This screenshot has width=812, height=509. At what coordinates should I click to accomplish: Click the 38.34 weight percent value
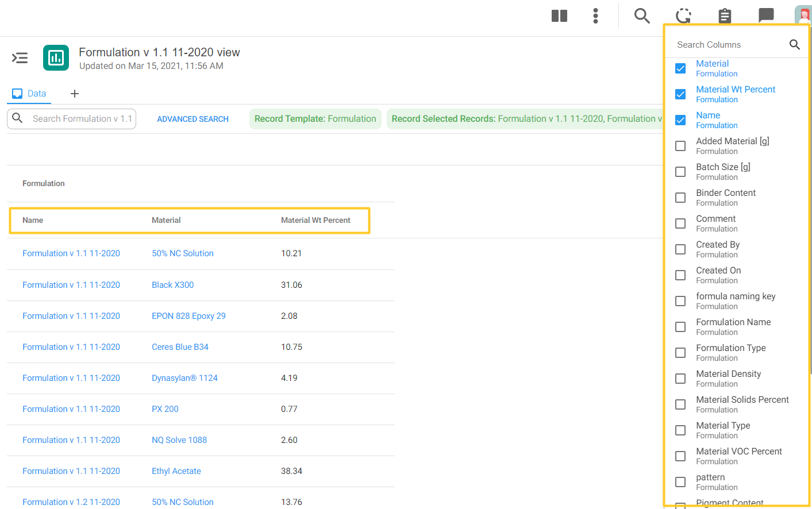(291, 471)
